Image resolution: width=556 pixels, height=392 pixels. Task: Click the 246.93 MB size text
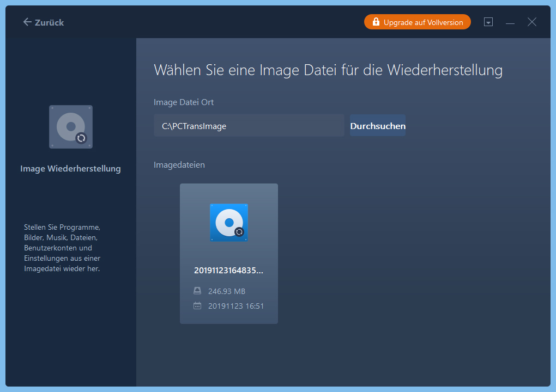[227, 291]
